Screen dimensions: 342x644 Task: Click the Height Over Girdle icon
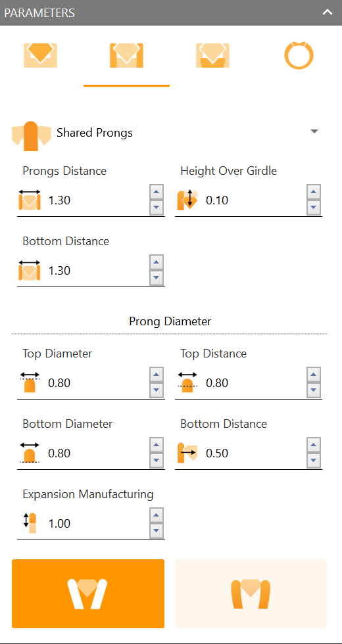click(187, 200)
